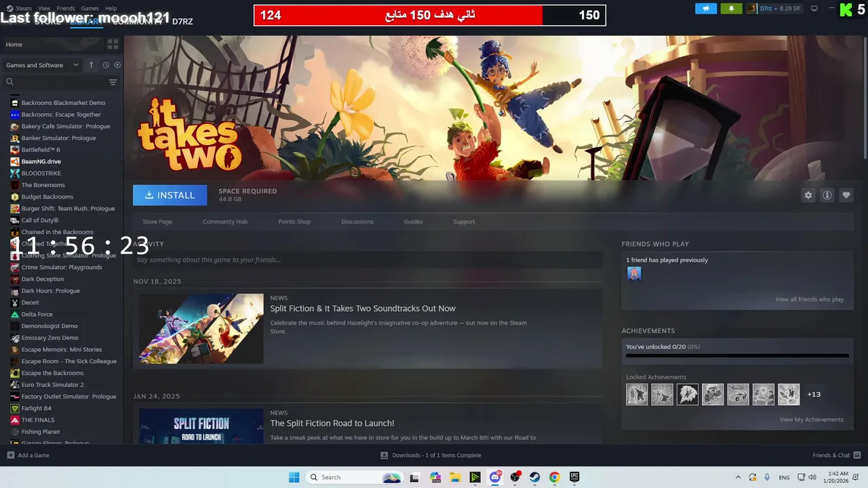The image size is (868, 488).
Task: Open the Soundtracks Out Now news thumbnail
Action: click(x=201, y=329)
